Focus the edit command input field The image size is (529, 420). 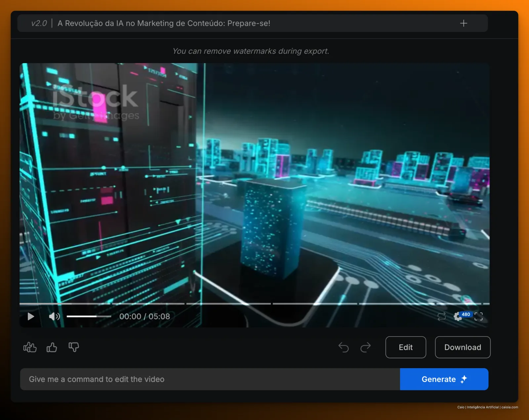pyautogui.click(x=210, y=379)
